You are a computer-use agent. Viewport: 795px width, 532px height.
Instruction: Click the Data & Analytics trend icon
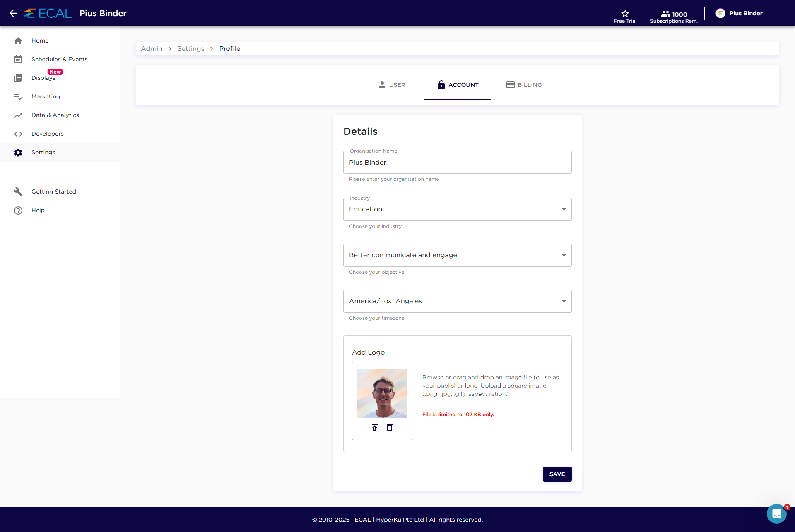(18, 115)
